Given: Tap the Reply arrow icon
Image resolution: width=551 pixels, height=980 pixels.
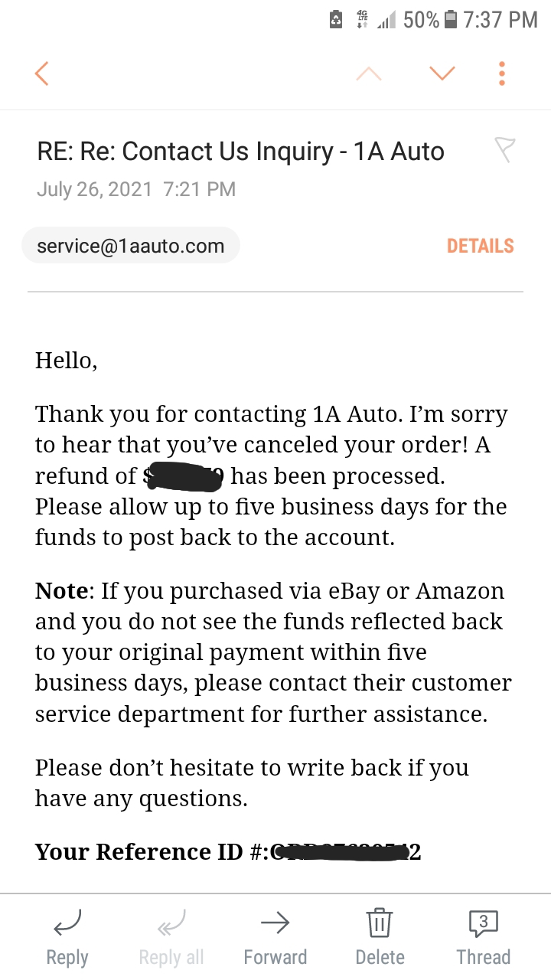Looking at the screenshot, I should [x=67, y=924].
